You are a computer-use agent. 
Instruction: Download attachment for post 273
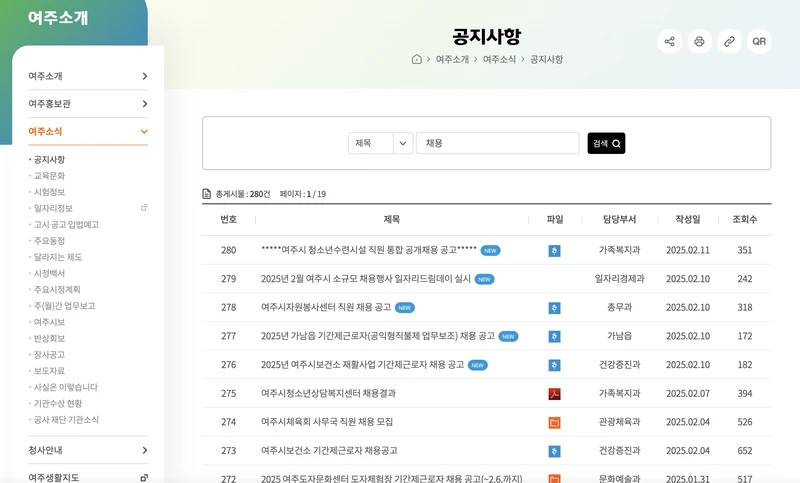(555, 451)
